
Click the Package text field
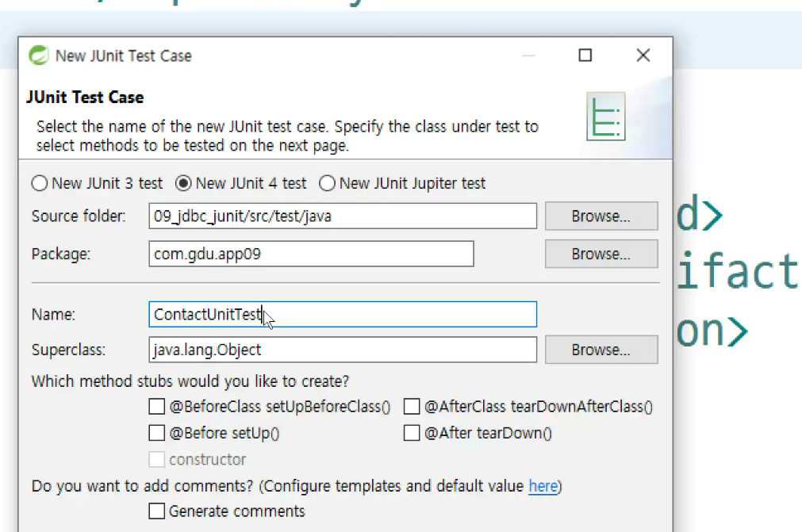(x=311, y=254)
